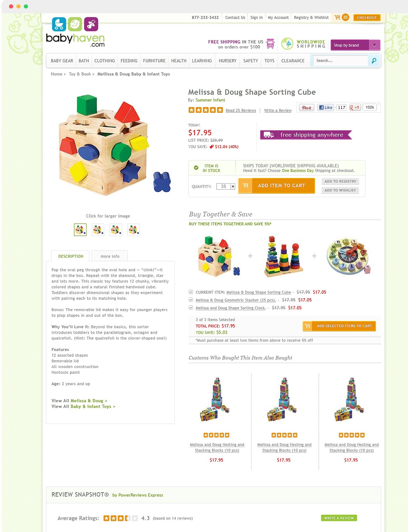408x532 pixels.
Task: Uncheck the Shape Sorting Clock checkbox
Action: [x=191, y=307]
